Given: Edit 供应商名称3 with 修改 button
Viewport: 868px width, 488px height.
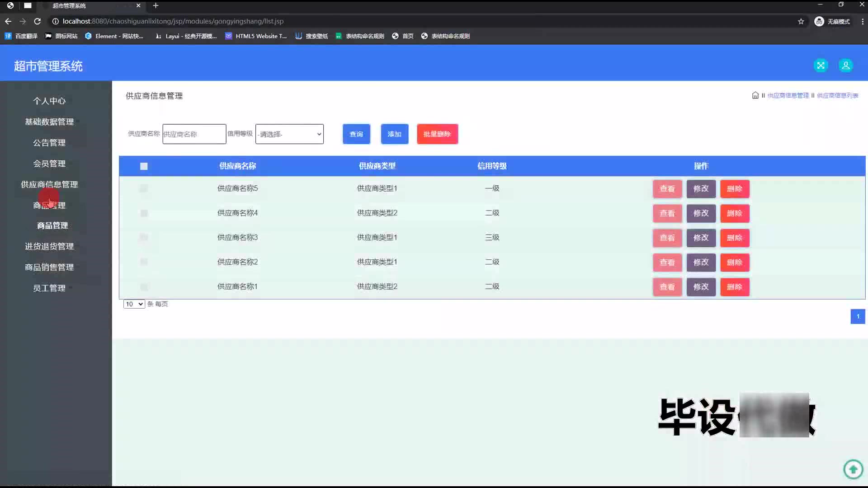Looking at the screenshot, I should coord(701,238).
